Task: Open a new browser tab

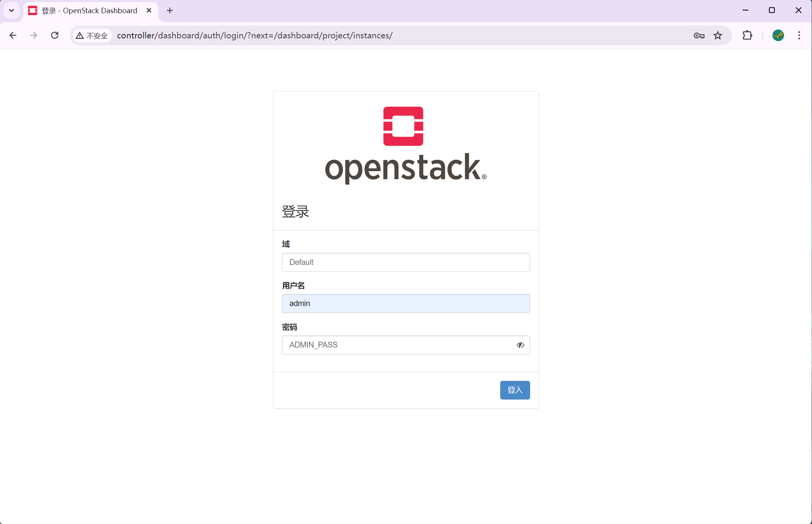Action: [x=170, y=10]
